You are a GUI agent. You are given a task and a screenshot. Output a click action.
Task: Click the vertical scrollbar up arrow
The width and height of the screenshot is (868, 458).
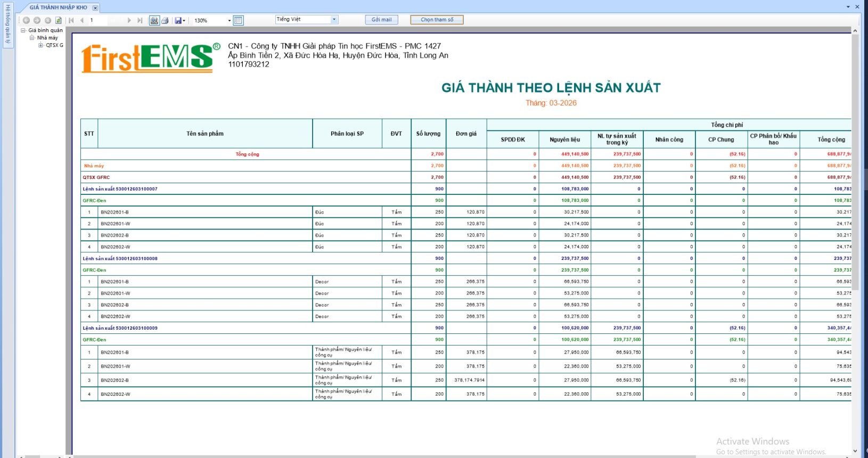pyautogui.click(x=855, y=31)
